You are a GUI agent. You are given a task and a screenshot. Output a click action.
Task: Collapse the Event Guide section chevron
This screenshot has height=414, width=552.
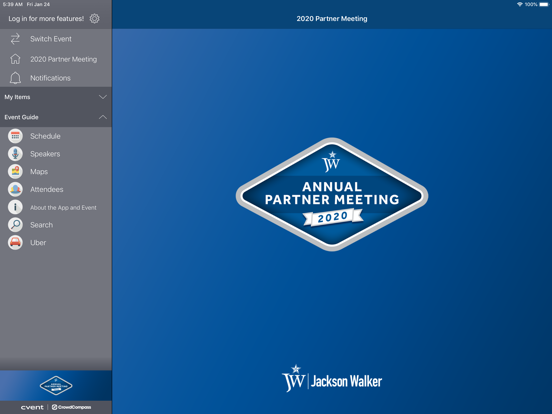[103, 117]
